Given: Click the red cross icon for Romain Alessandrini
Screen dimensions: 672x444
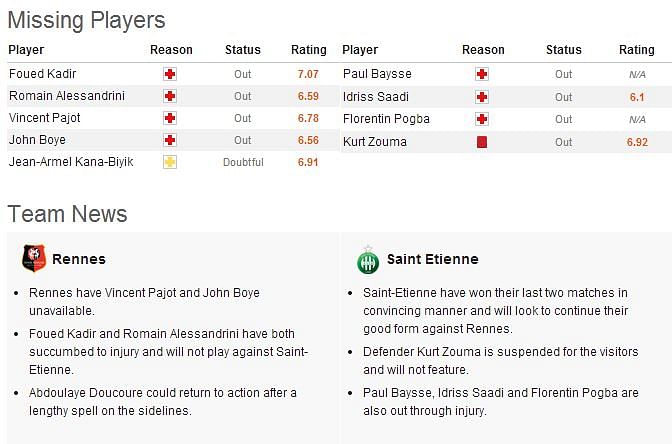Looking at the screenshot, I should coord(170,96).
